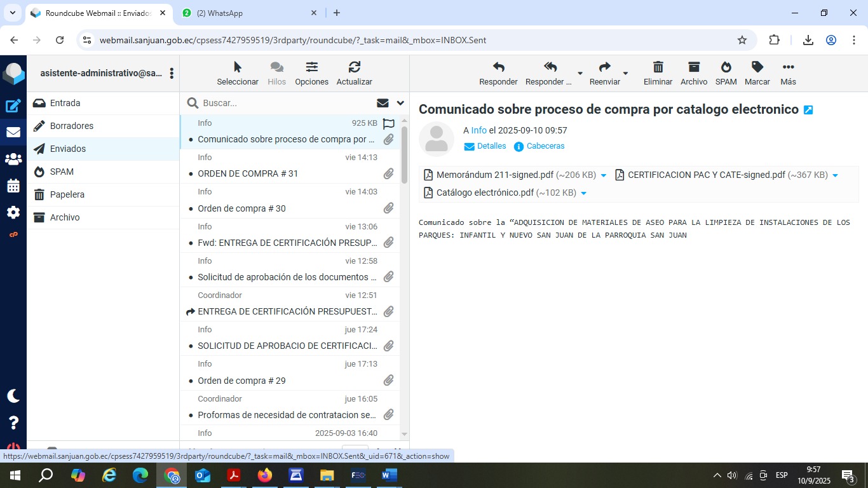Image resolution: width=868 pixels, height=488 pixels.
Task: Delete message with Eliminar trash icon
Action: pyautogui.click(x=658, y=67)
